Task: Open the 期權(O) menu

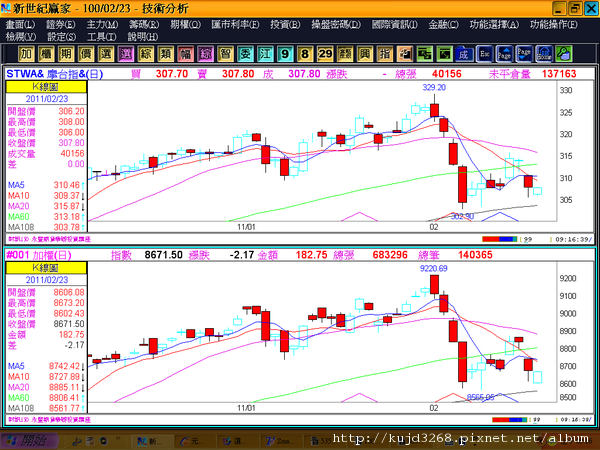Action: pyautogui.click(x=185, y=24)
